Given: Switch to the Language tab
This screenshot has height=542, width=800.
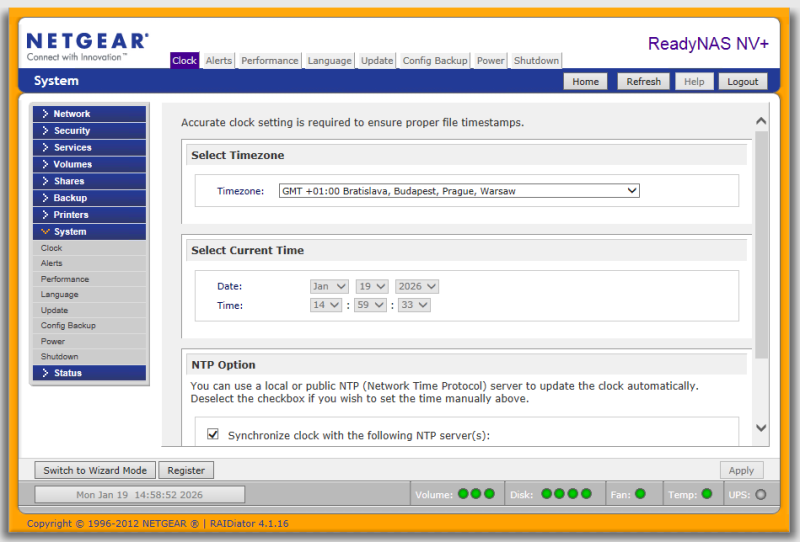Looking at the screenshot, I should [330, 60].
